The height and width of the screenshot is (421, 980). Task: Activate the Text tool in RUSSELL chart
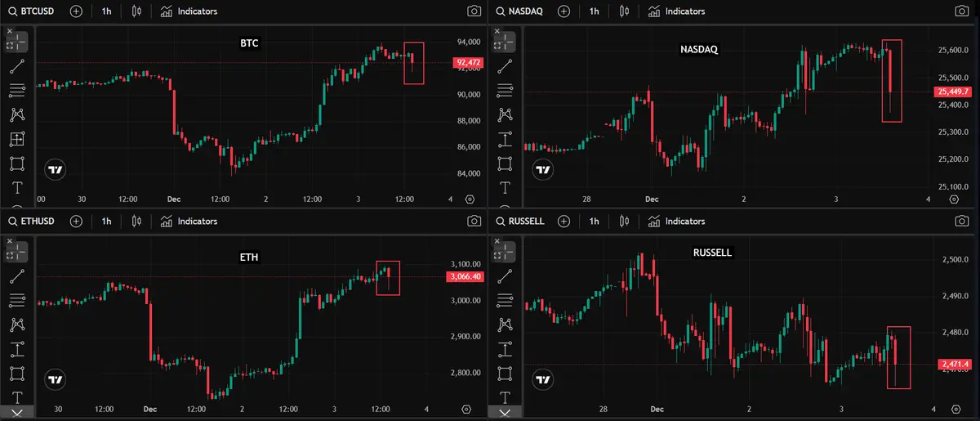504,397
